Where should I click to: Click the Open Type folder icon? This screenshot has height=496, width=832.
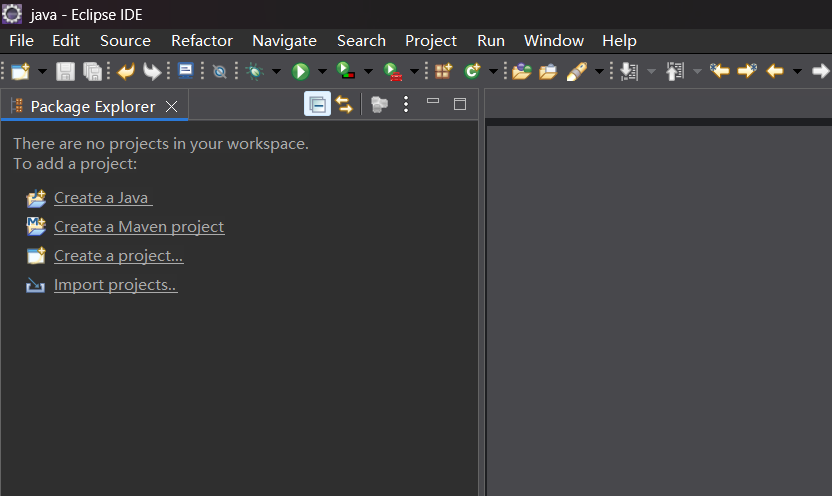(x=522, y=71)
